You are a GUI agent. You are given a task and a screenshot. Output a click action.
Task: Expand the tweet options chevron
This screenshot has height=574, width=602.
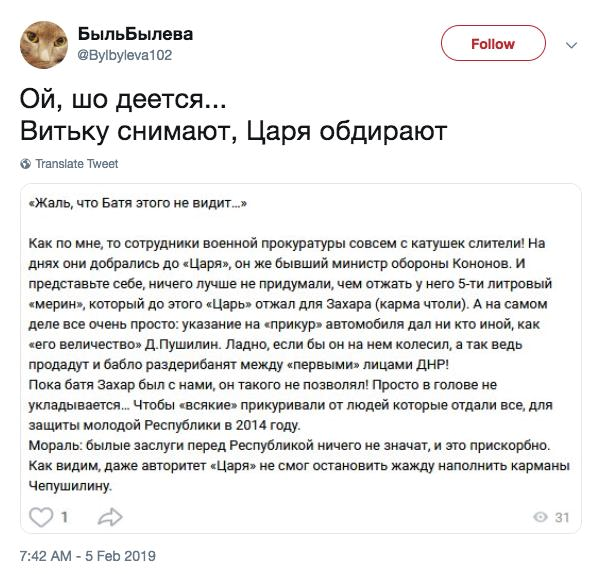click(x=572, y=45)
